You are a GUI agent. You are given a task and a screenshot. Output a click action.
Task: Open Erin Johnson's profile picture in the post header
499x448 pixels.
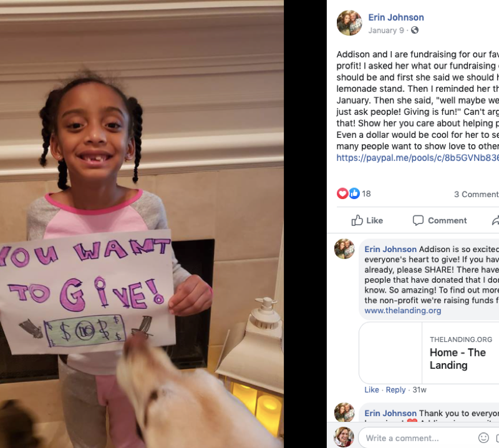point(349,23)
